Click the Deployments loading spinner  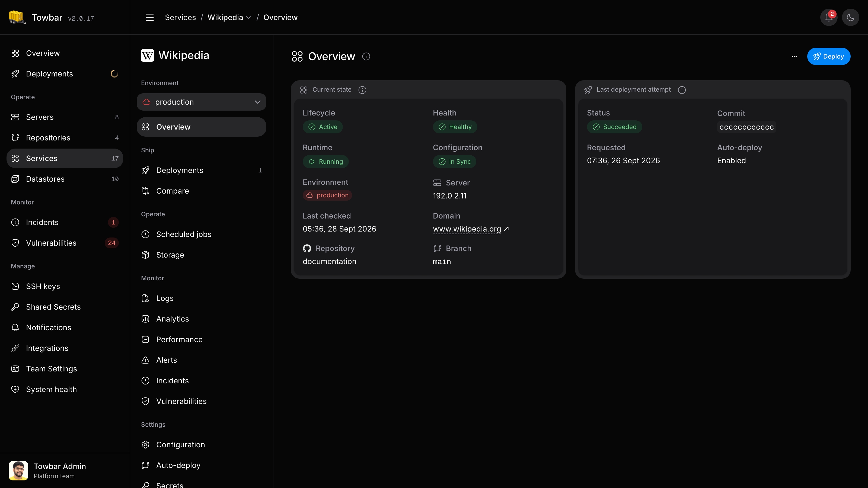point(114,74)
